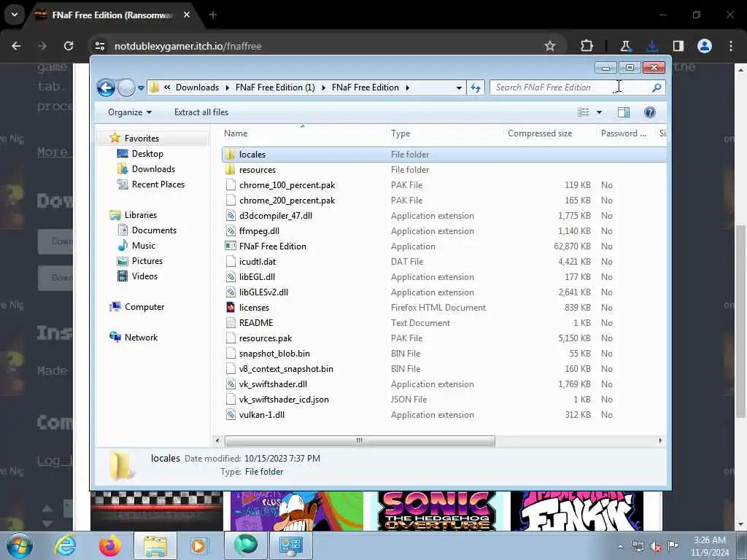
Task: Select icudtl.dat file
Action: point(258,262)
